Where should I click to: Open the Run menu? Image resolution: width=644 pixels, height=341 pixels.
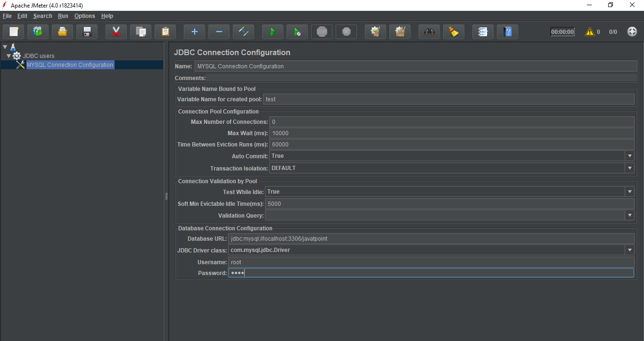tap(63, 16)
